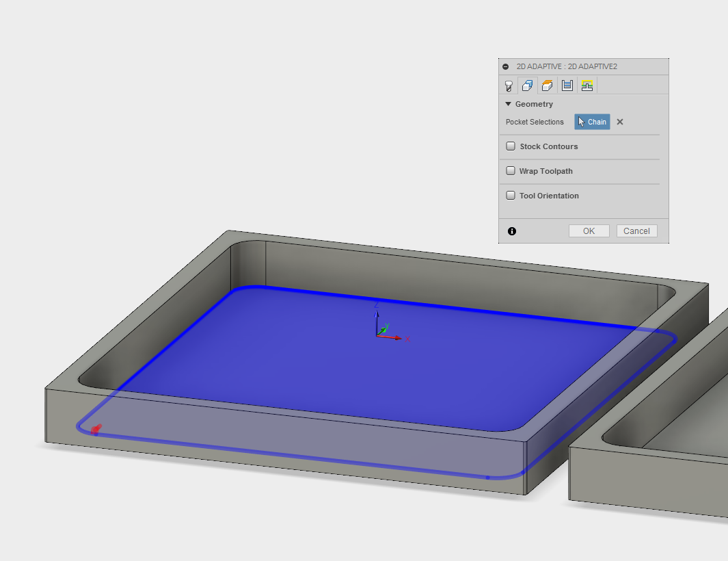The image size is (728, 561).
Task: Open the Linking tab icon
Action: (x=587, y=86)
